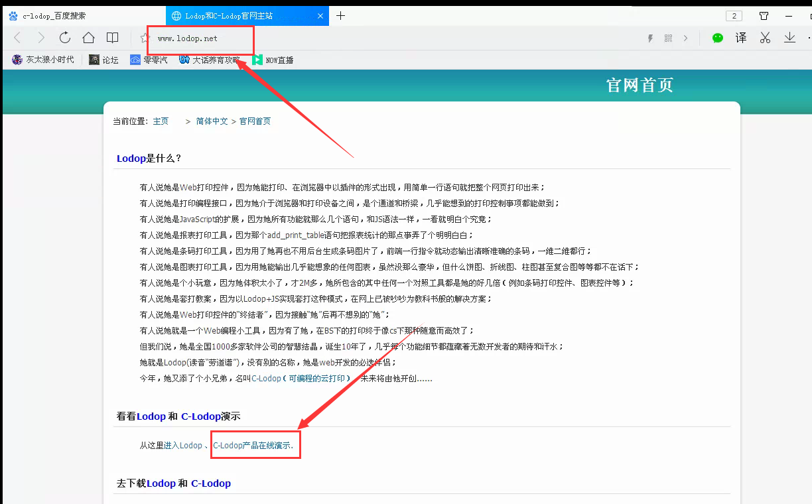Open a new browser tab
Image resolution: width=812 pixels, height=504 pixels.
point(340,15)
